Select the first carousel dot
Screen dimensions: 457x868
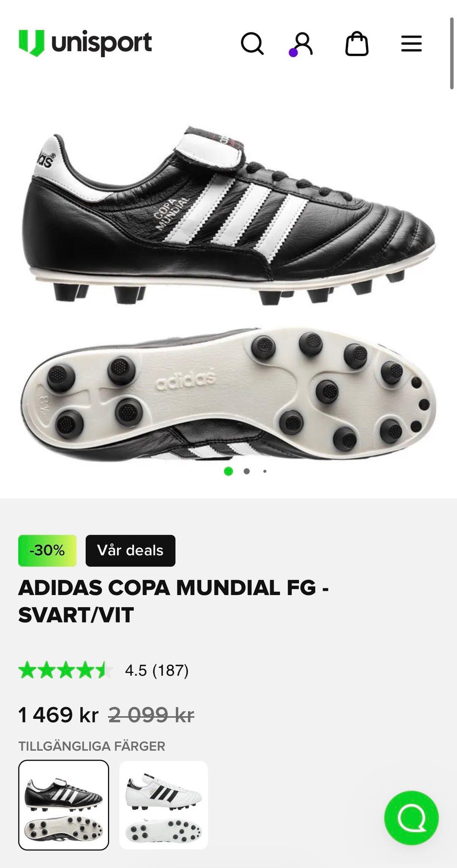228,471
